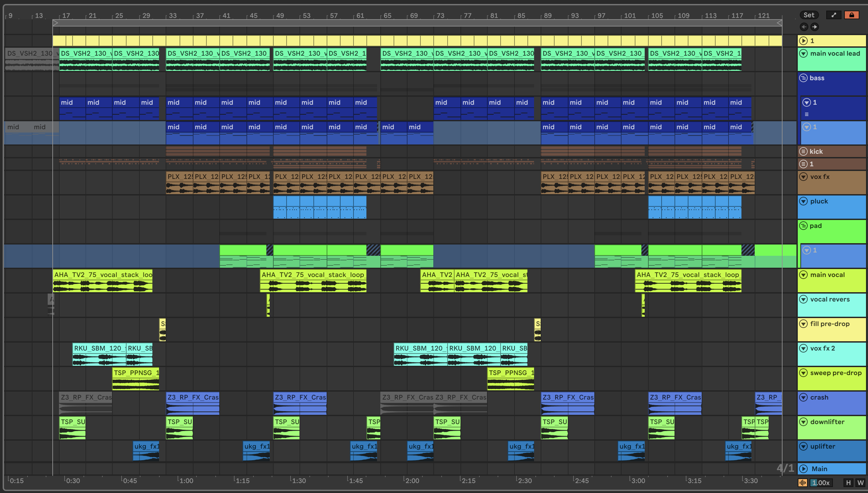Select the bass group track name

click(817, 78)
